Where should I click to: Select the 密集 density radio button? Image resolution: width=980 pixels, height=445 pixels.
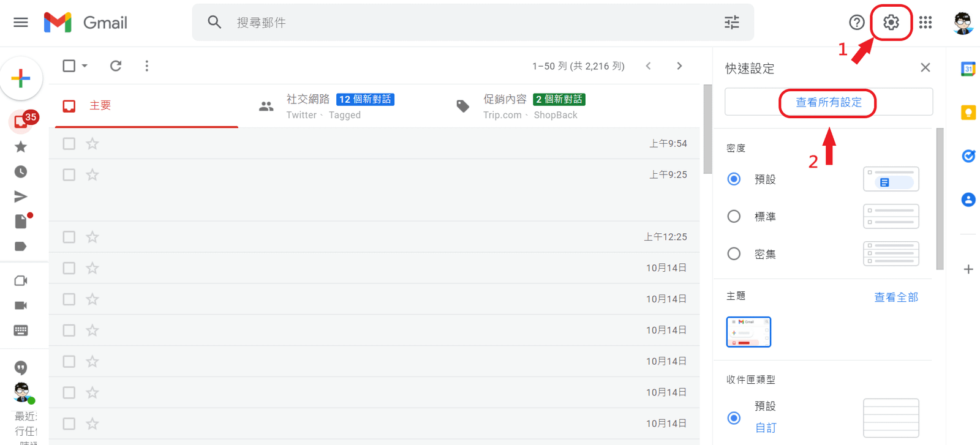[734, 253]
